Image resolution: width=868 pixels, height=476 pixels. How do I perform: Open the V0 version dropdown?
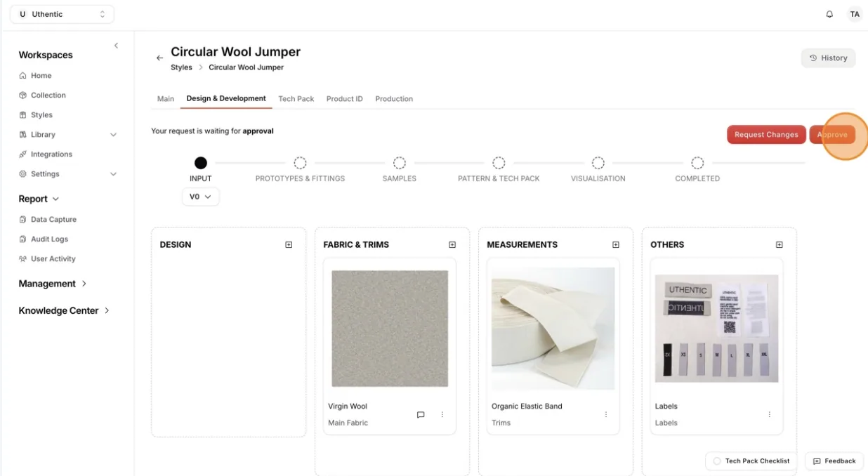click(x=201, y=197)
